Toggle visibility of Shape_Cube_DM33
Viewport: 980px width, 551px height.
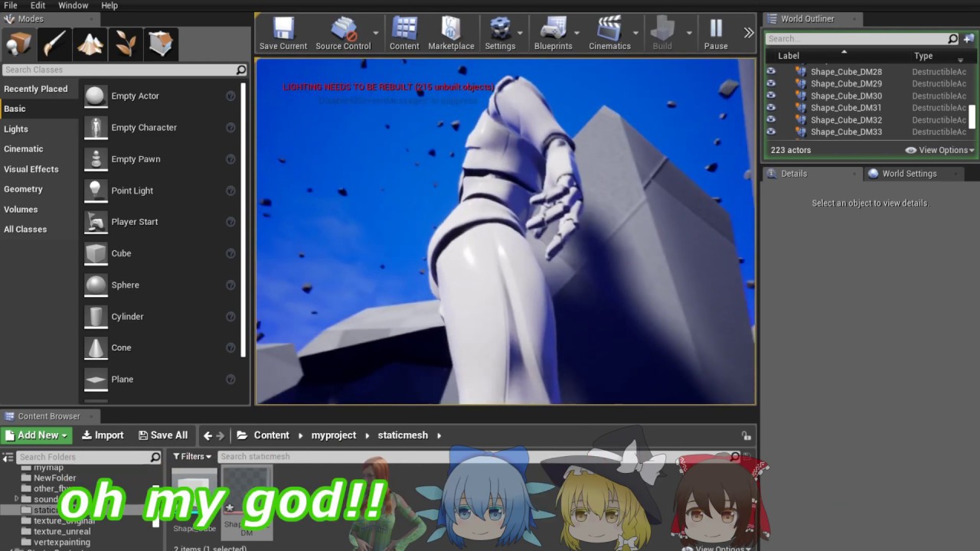(771, 132)
